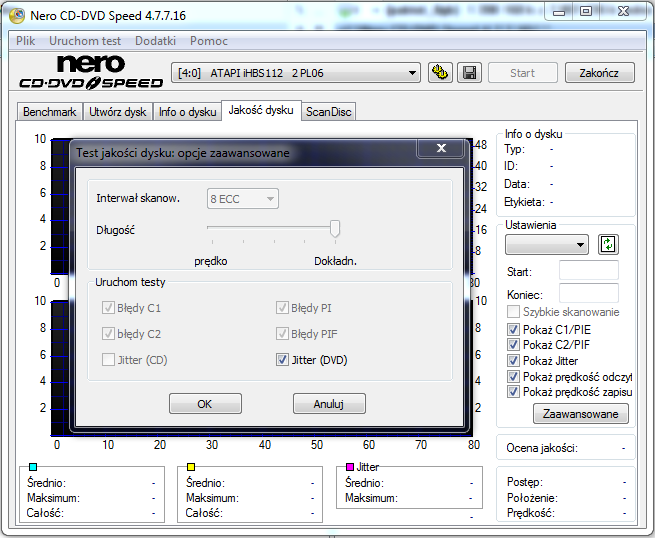The height and width of the screenshot is (538, 655).
Task: Switch to the Benchmark tab
Action: 50,112
